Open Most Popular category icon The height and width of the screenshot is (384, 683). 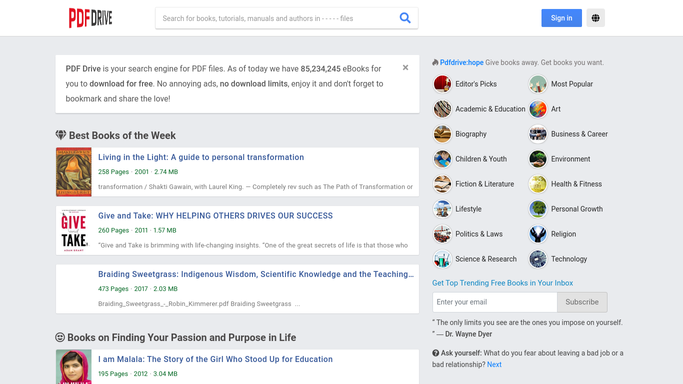(x=538, y=84)
